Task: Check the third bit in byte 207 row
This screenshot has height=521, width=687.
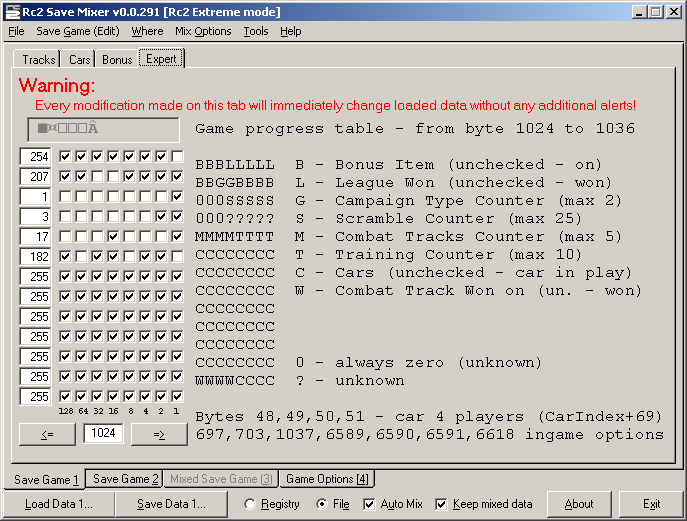Action: (x=97, y=176)
